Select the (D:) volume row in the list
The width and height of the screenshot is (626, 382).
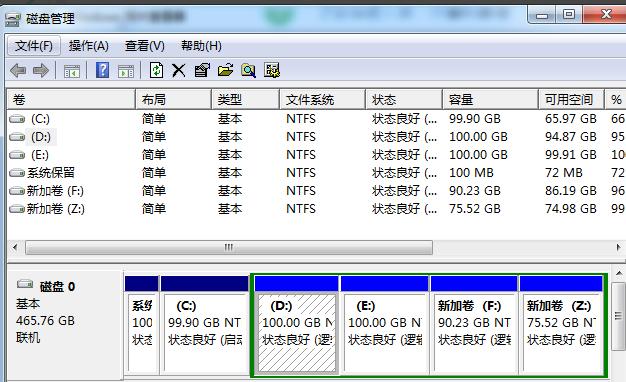pyautogui.click(x=317, y=137)
